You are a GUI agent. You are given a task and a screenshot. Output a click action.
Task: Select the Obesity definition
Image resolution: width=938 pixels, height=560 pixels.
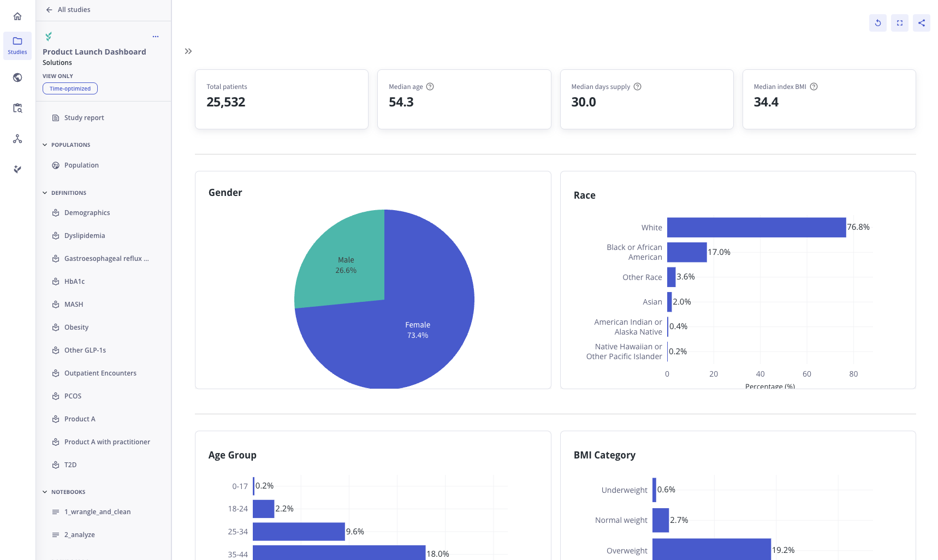point(76,327)
